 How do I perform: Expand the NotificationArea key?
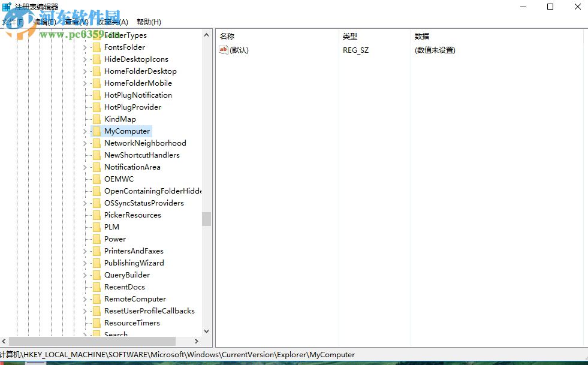(x=85, y=167)
